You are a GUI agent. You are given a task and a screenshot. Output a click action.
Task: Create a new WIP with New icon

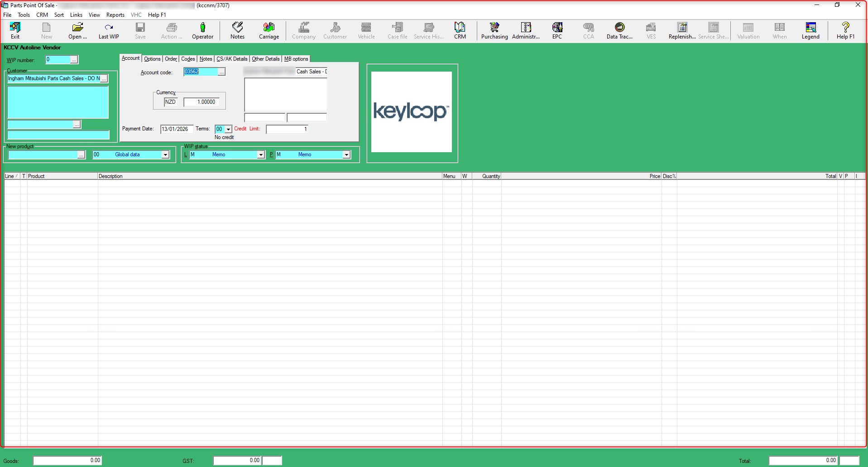pyautogui.click(x=47, y=31)
